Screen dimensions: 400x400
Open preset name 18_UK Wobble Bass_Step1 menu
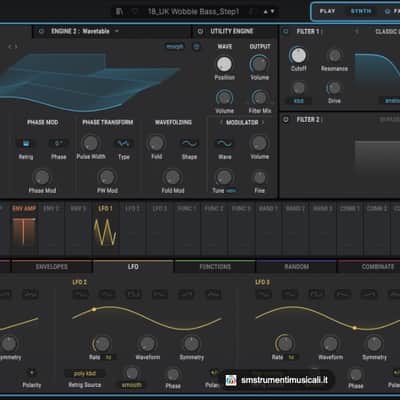pyautogui.click(x=193, y=12)
